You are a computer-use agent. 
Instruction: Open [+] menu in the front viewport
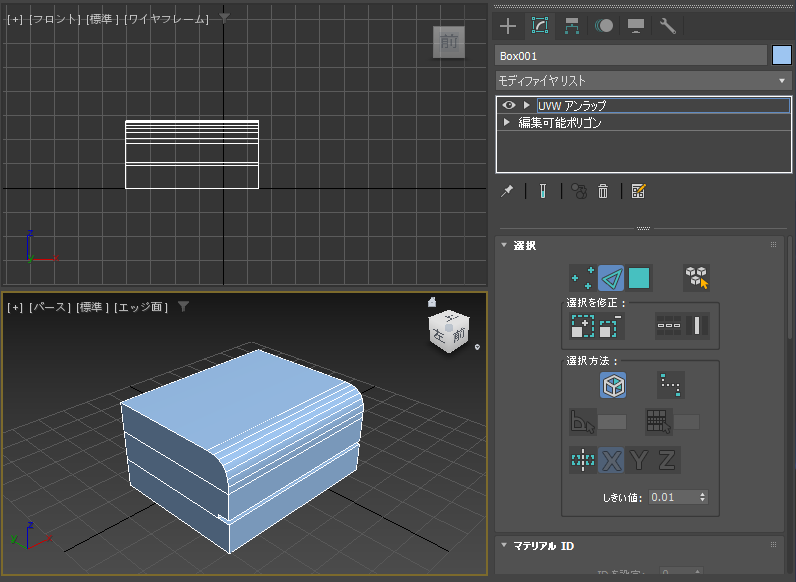click(x=15, y=19)
